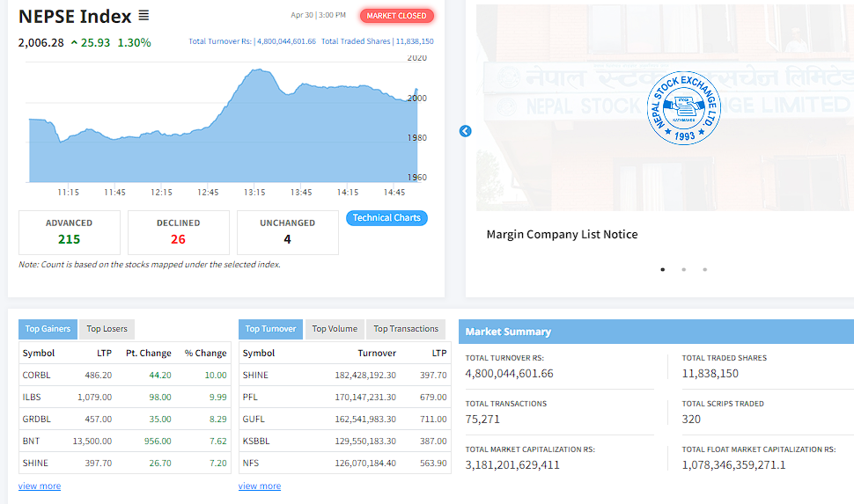Click the MARKET CLOSED status badge
The height and width of the screenshot is (504, 854).
(396, 16)
